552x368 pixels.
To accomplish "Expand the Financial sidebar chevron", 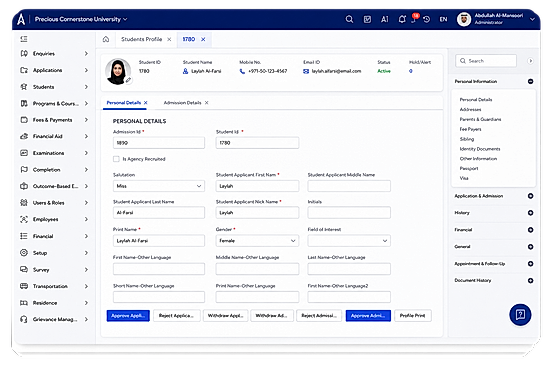I will click(86, 236).
